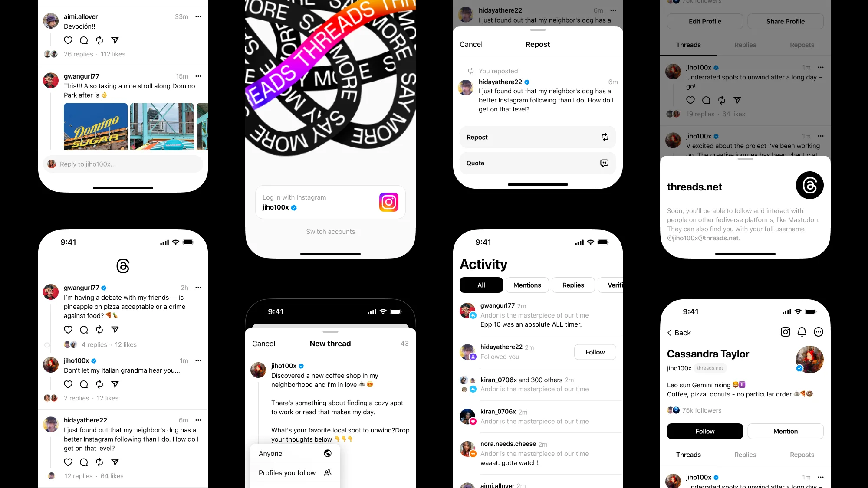
Task: Tap the quote thread icon in repost menu
Action: [605, 163]
